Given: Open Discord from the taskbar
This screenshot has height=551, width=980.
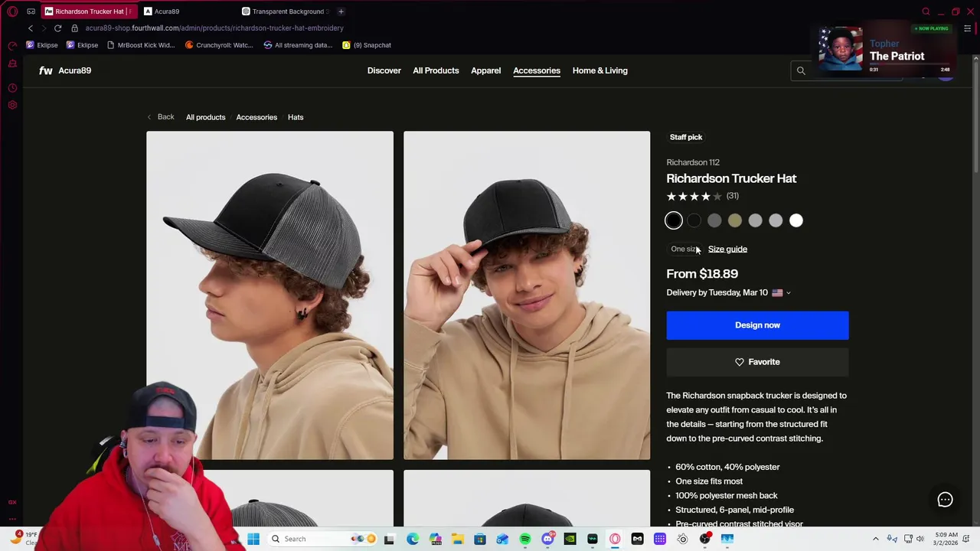Looking at the screenshot, I should tap(547, 539).
